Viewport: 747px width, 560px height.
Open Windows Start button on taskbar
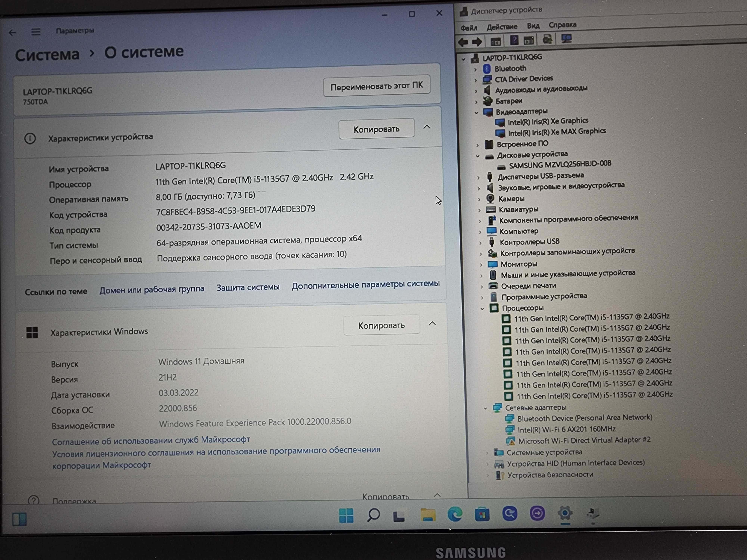[x=346, y=515]
